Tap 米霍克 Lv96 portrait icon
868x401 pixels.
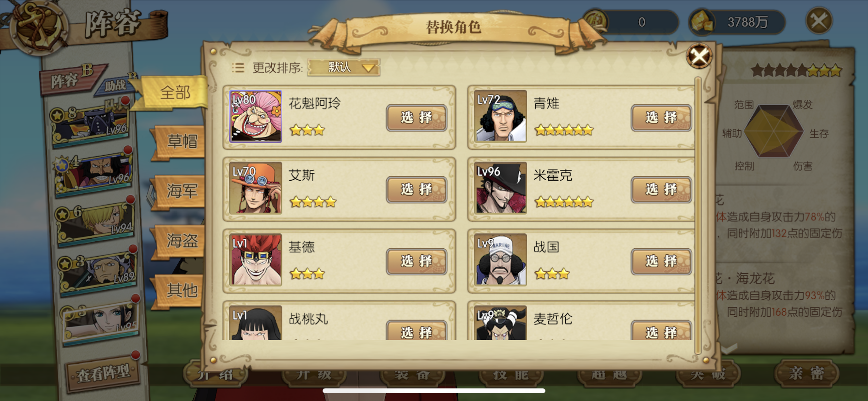pyautogui.click(x=500, y=188)
